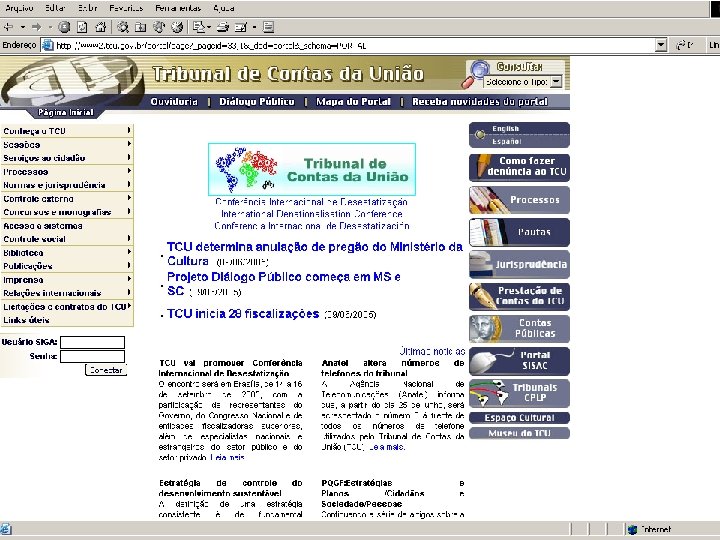Open the Favoritos menu
Viewport: 720px width, 540px height.
pos(126,8)
